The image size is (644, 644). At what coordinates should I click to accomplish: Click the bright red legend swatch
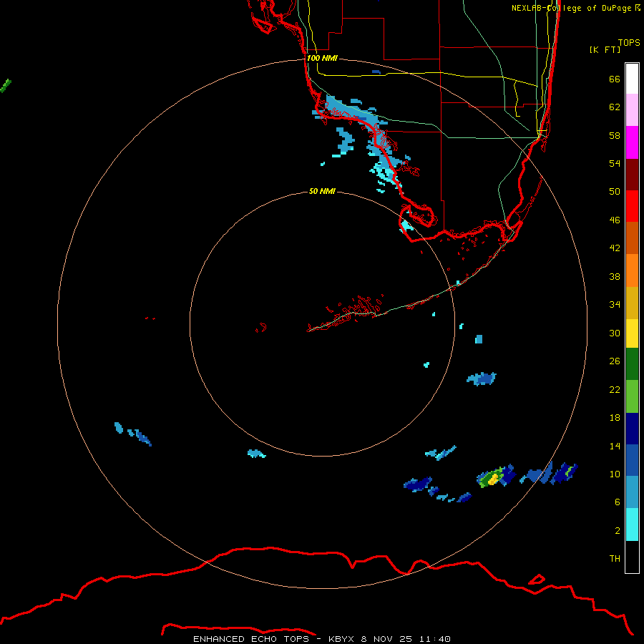point(632,206)
